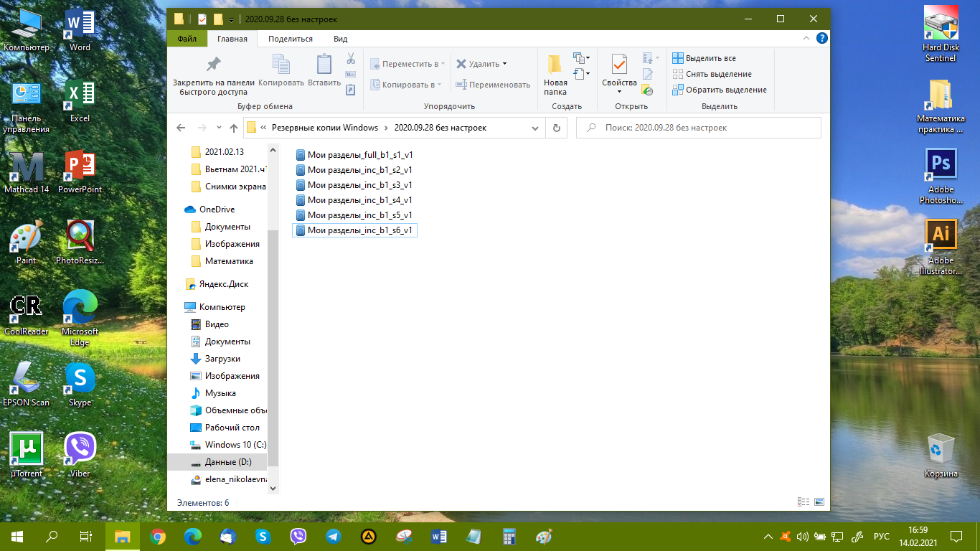
Task: Open Корзина recycle bin icon
Action: [x=941, y=456]
